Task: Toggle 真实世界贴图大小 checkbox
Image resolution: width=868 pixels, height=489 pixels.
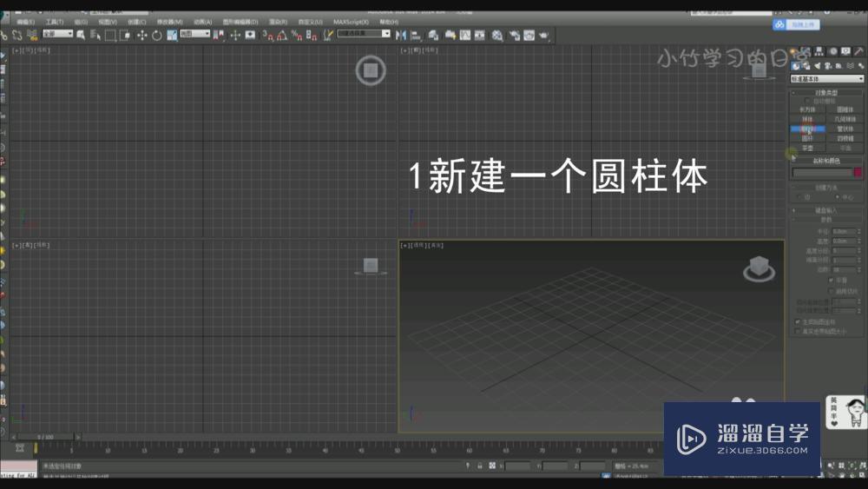Action: click(798, 331)
